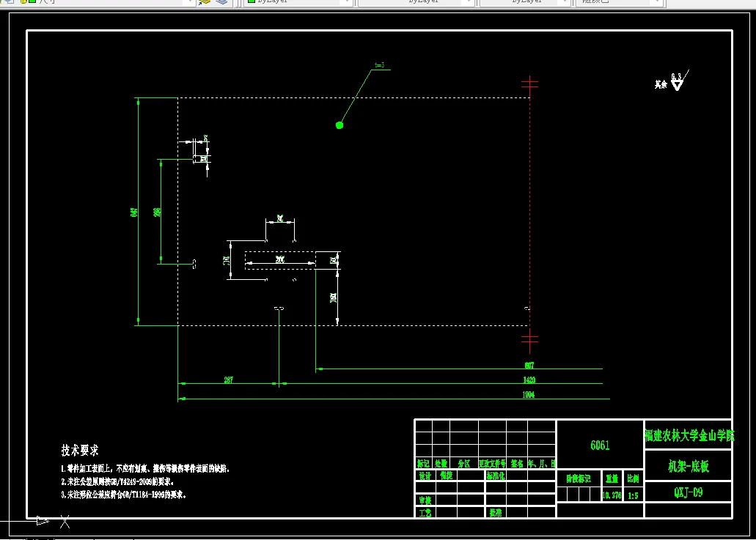Select the '分区' title block cell
The height and width of the screenshot is (540, 756).
tap(464, 463)
